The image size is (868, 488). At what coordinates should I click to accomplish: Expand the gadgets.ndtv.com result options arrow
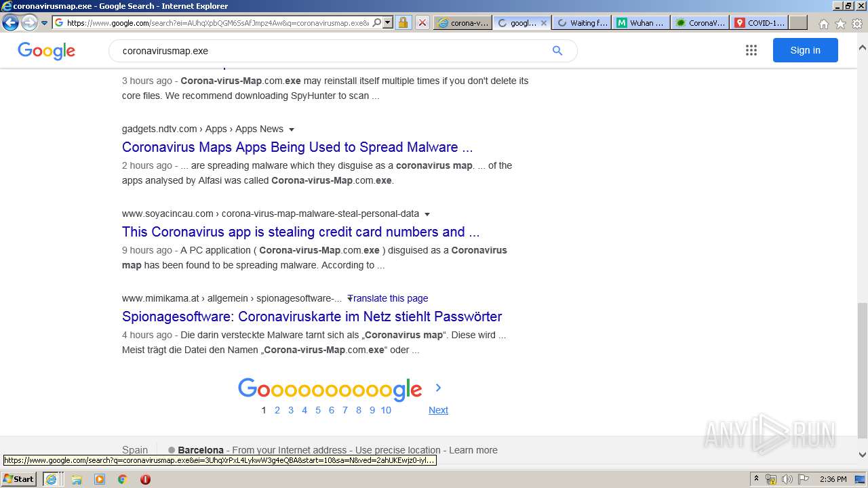pyautogui.click(x=292, y=129)
